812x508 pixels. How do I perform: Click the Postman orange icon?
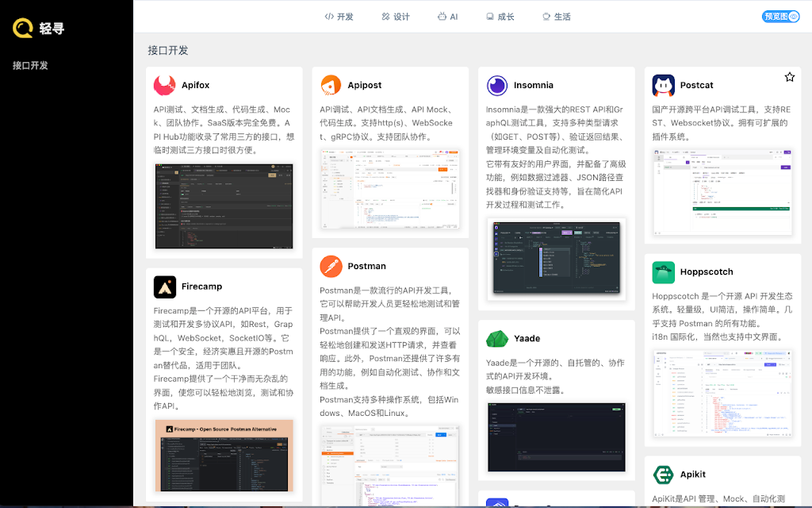pyautogui.click(x=331, y=267)
